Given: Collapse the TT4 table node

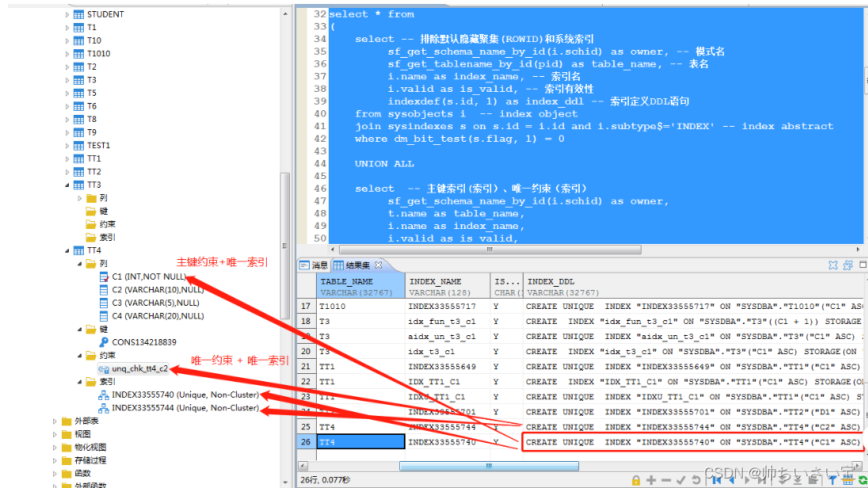Looking at the screenshot, I should [67, 251].
